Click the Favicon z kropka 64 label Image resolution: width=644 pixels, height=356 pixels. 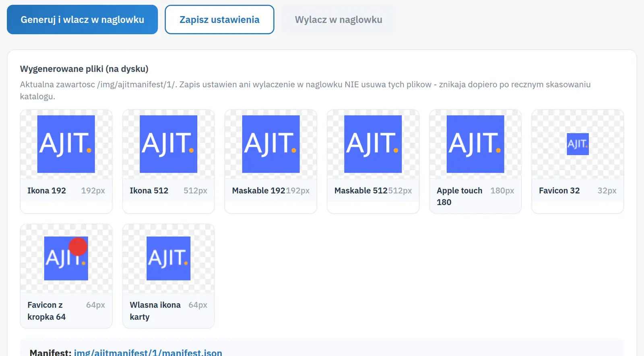click(47, 311)
